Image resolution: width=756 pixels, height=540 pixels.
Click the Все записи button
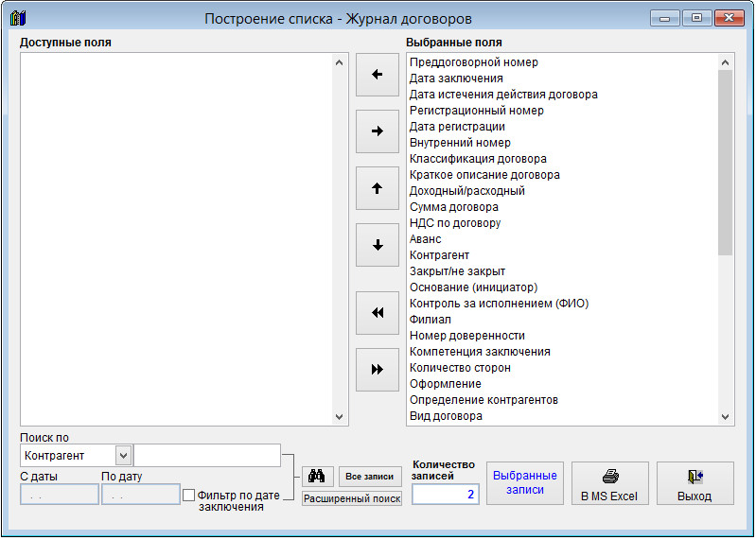point(370,476)
